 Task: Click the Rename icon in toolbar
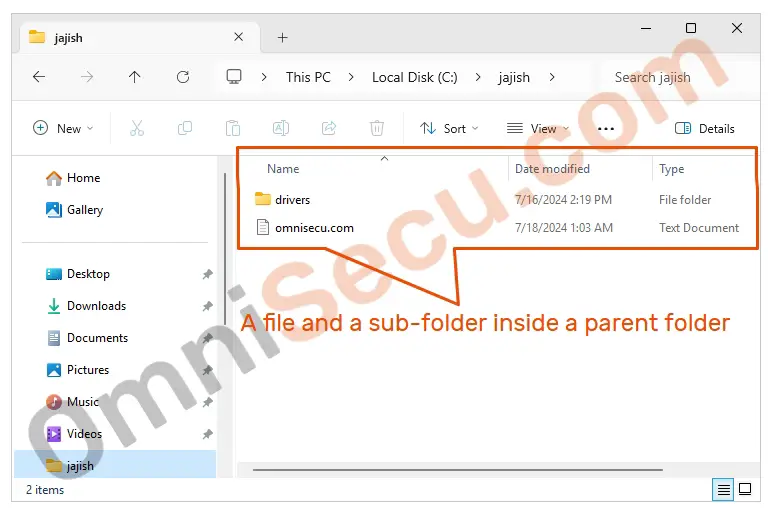[281, 128]
